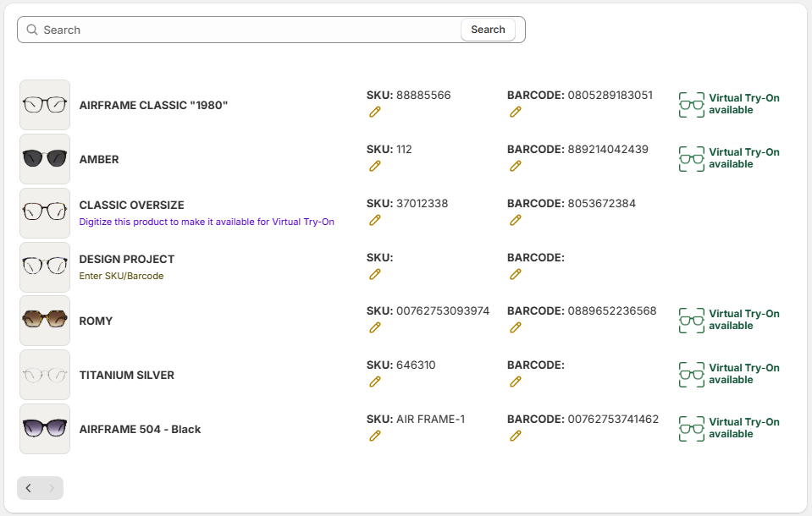Edit barcode pencil for AMBER
The height and width of the screenshot is (516, 812).
click(x=516, y=166)
